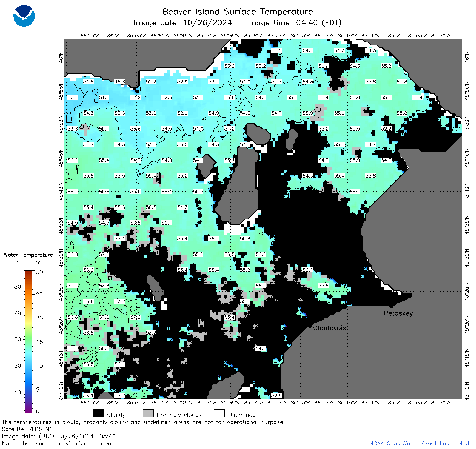476x449 pixels.
Task: Click the 45°35'N label on left axis
Action: click(x=61, y=225)
